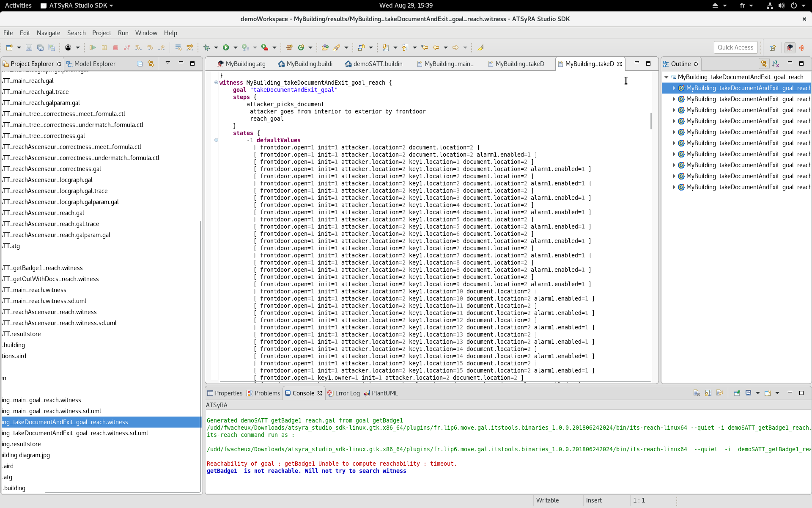This screenshot has width=812, height=508.
Task: Click the Open Type folder icon
Action: point(325,48)
